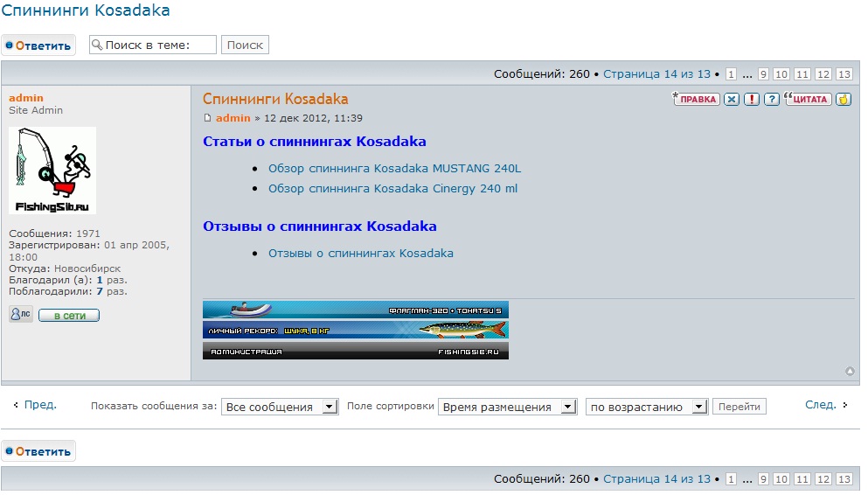The width and height of the screenshot is (868, 495).
Task: Click 'Статьи о спиннингах Kosadaka' heading
Action: pyautogui.click(x=315, y=142)
